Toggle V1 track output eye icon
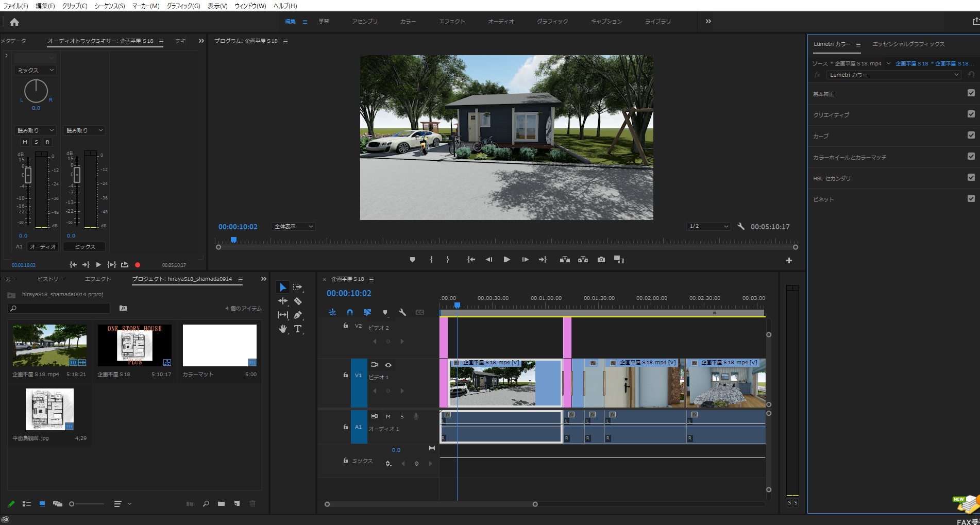This screenshot has height=525, width=980. [388, 365]
